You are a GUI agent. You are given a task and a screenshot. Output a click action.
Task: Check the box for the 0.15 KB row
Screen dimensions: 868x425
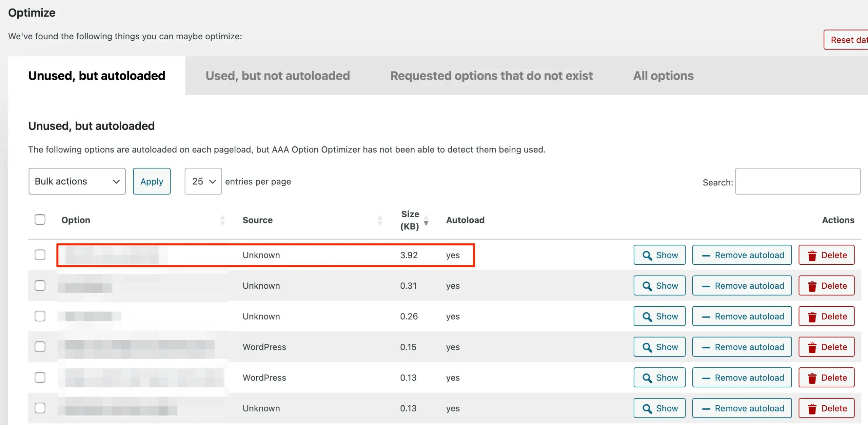point(40,347)
